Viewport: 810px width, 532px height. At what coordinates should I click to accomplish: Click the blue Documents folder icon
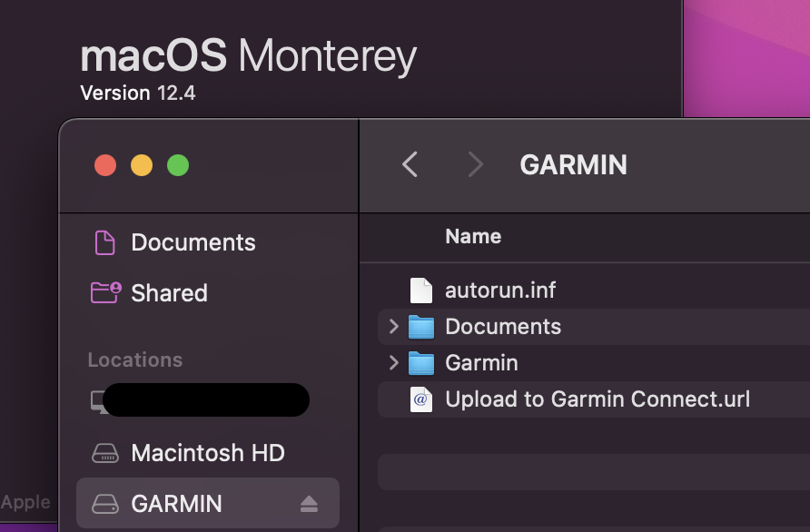pos(421,327)
